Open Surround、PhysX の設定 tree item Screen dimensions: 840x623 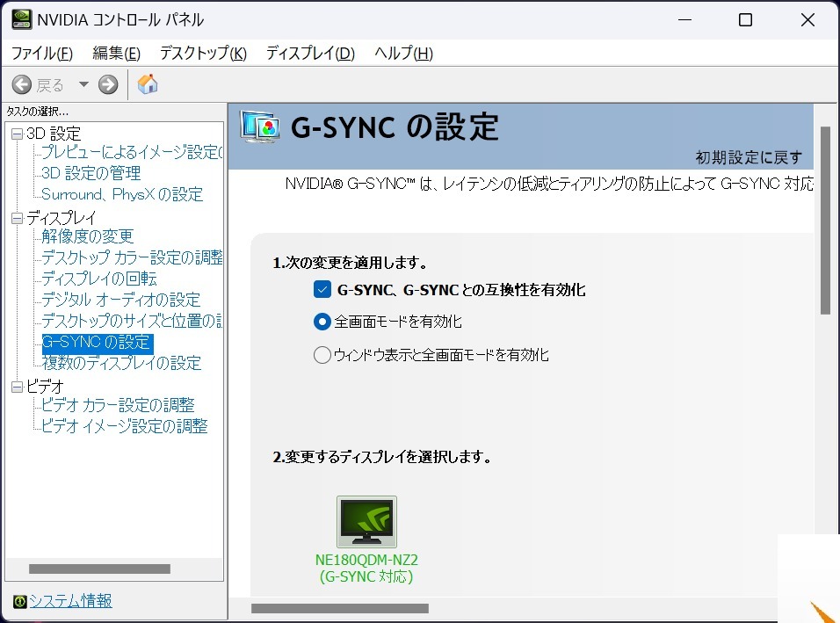[x=122, y=194]
